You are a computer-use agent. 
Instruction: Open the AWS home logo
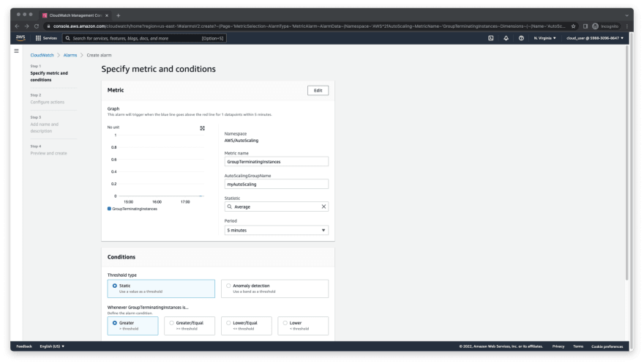tap(20, 38)
